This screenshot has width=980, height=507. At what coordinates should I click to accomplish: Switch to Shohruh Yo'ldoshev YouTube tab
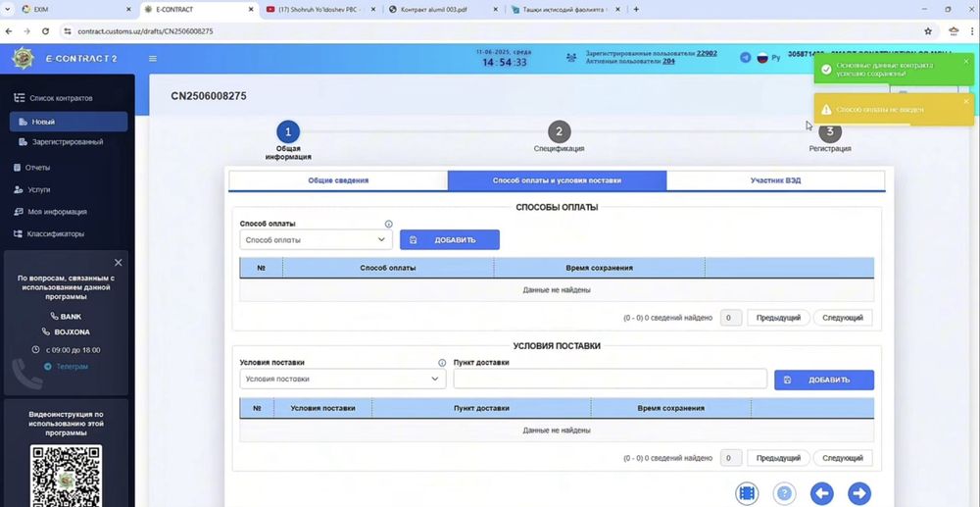pyautogui.click(x=320, y=10)
